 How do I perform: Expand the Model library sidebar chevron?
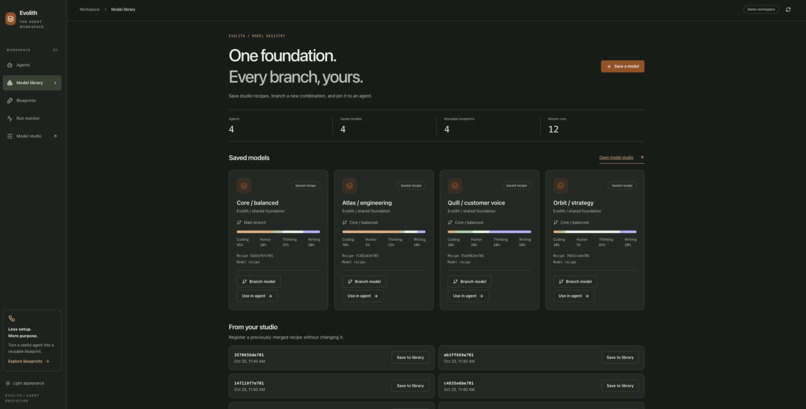pos(56,83)
